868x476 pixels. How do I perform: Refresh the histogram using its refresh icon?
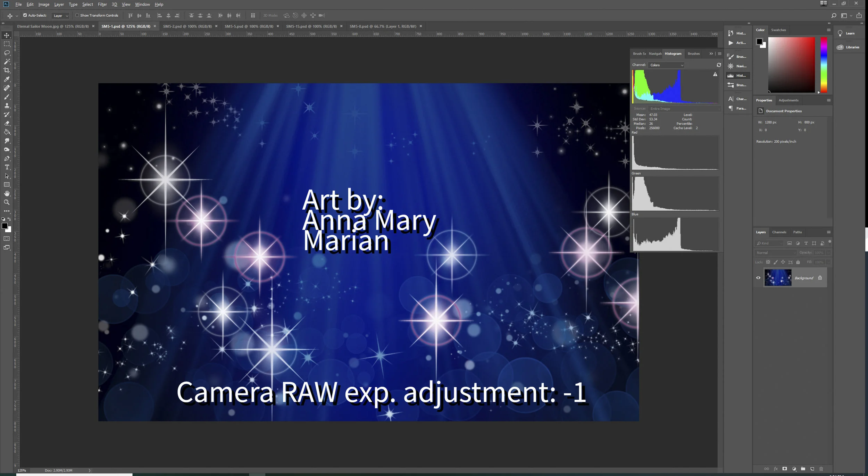(x=719, y=65)
